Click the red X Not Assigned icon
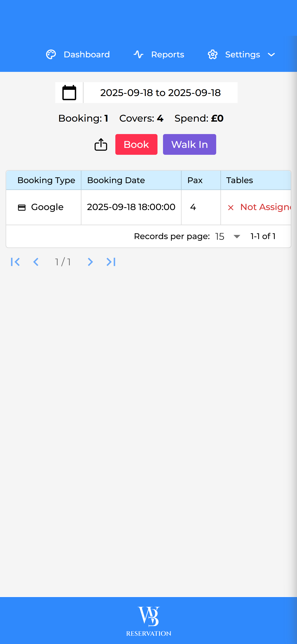This screenshot has width=297, height=644. (x=230, y=208)
